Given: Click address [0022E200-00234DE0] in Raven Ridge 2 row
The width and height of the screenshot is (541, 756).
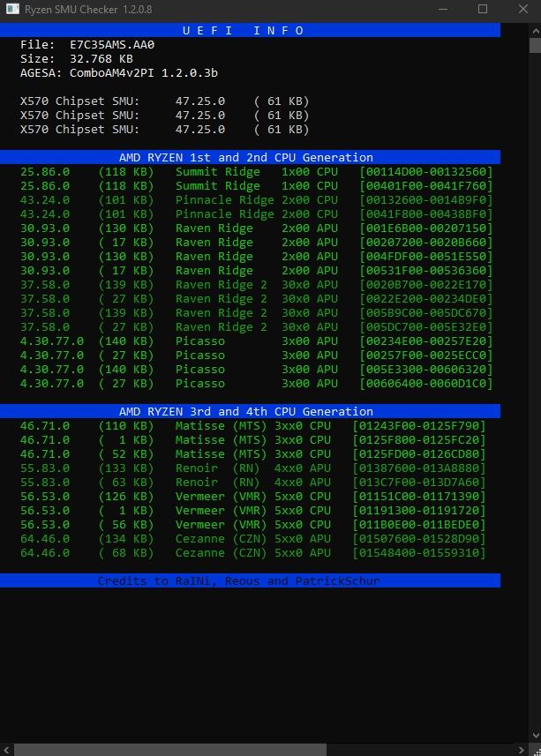Looking at the screenshot, I should [x=426, y=299].
